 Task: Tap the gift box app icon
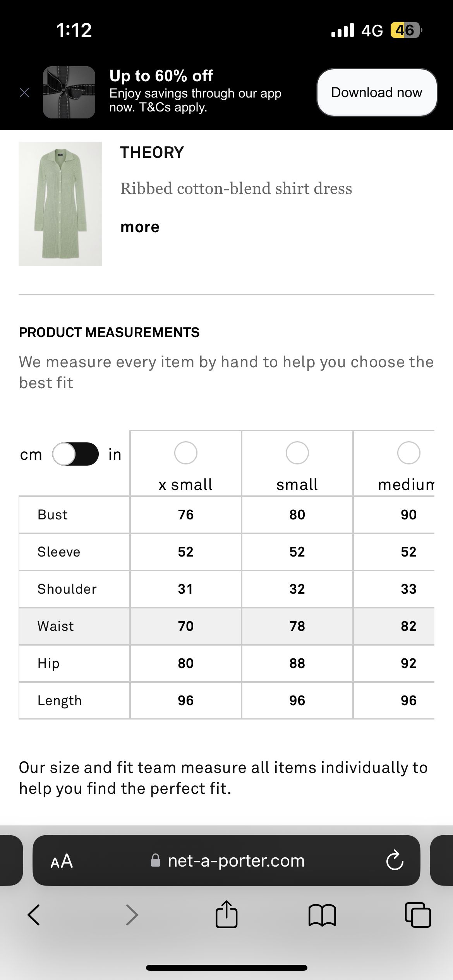coord(69,92)
